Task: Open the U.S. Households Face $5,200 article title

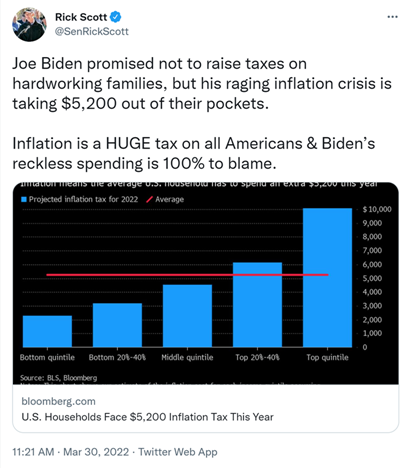Action: [147, 417]
